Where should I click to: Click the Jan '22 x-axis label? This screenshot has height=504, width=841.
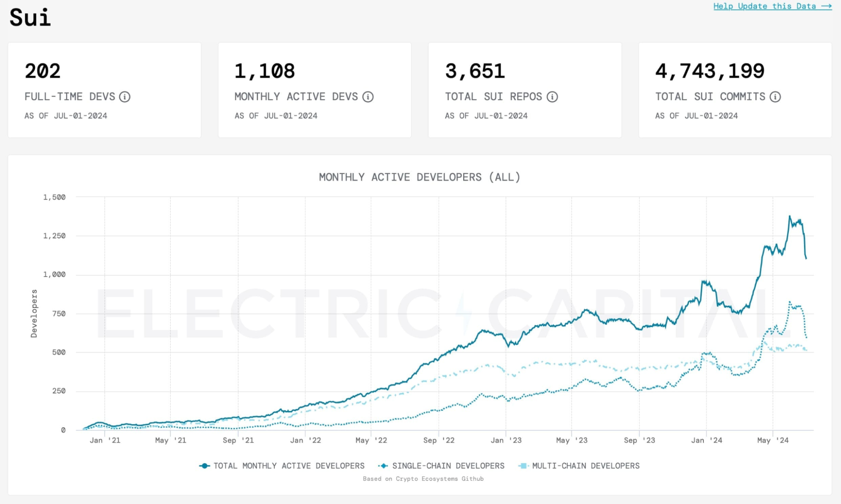305,440
